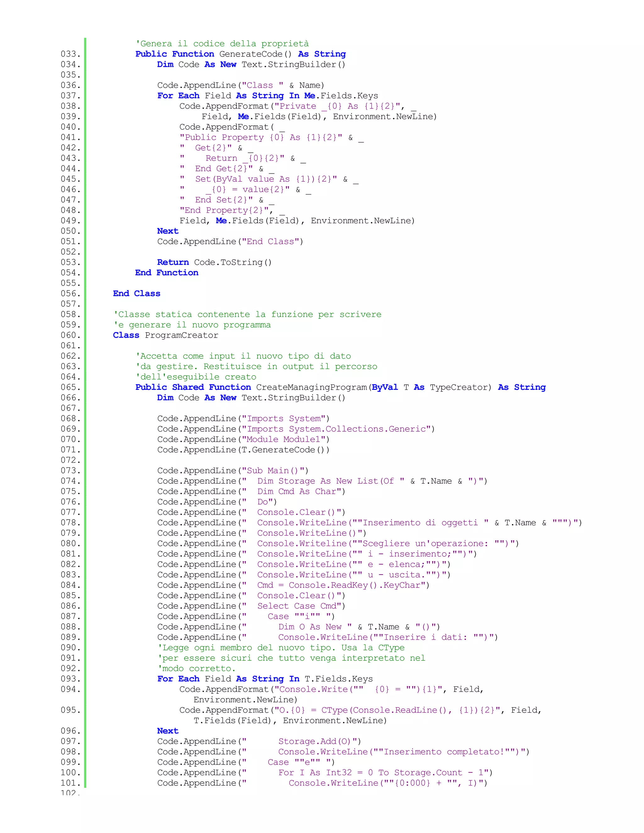Screen dimensions: 644x833
Task: Click string 'Imports System.Collections.Generic' on line 069
Action: click(336, 429)
